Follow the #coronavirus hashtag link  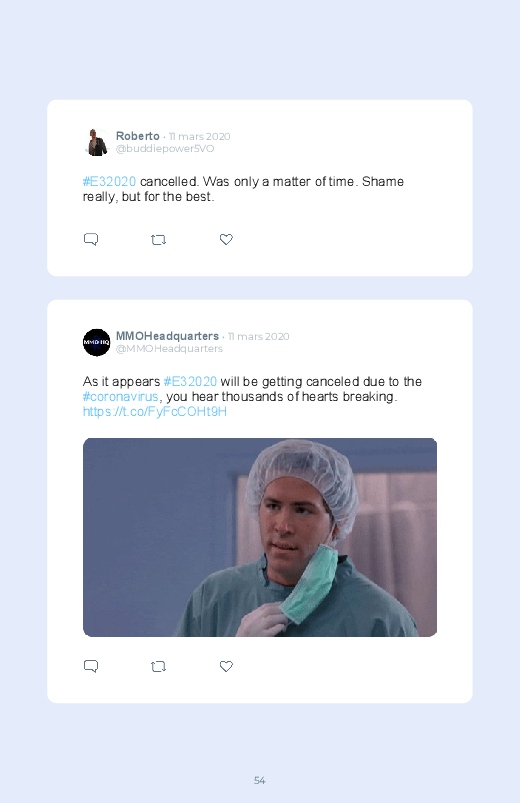[120, 397]
